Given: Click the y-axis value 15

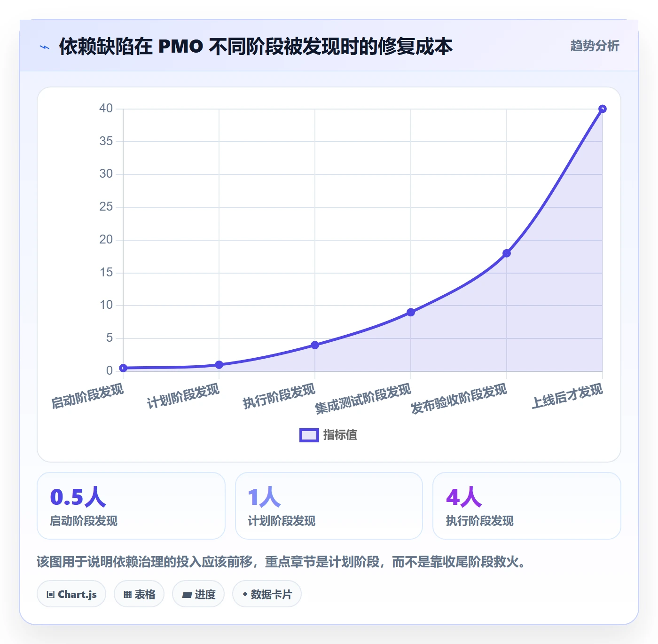Looking at the screenshot, I should click(x=106, y=273).
